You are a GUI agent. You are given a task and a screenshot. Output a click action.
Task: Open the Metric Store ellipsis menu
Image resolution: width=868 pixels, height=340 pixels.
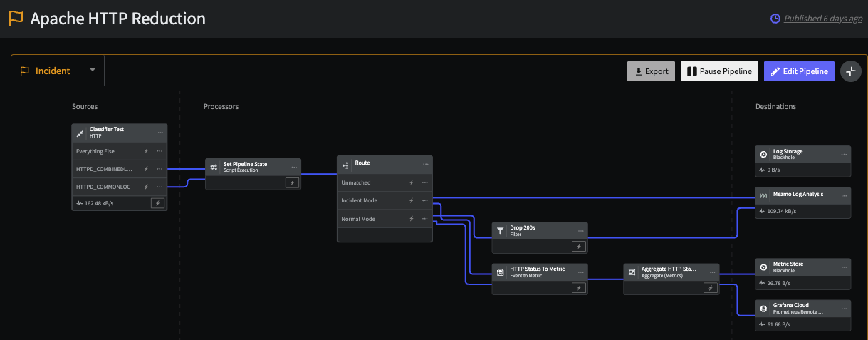[x=844, y=267]
